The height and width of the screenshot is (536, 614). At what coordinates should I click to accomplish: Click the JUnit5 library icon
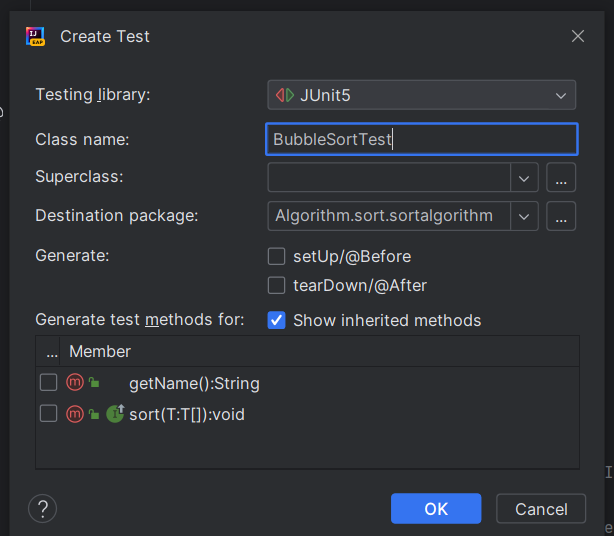pos(285,96)
